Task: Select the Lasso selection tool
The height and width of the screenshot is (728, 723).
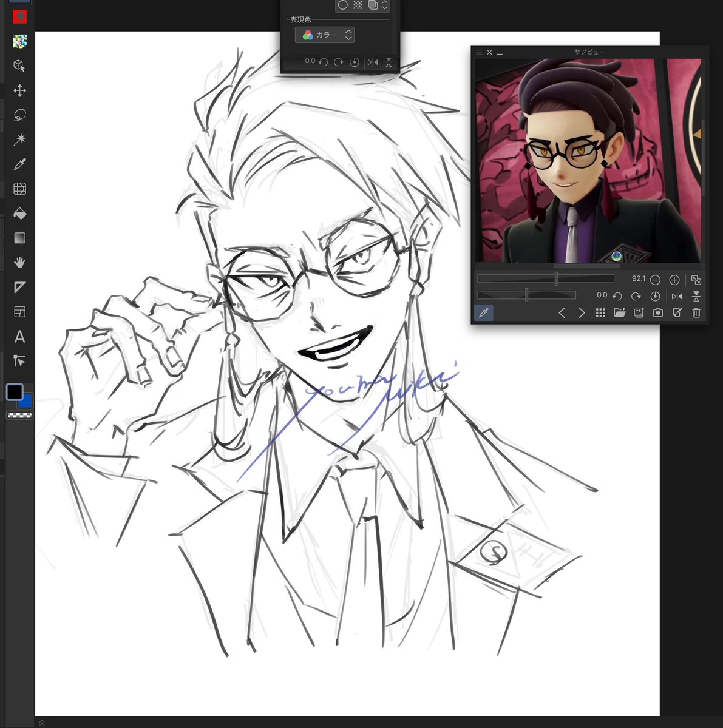Action: pos(19,115)
